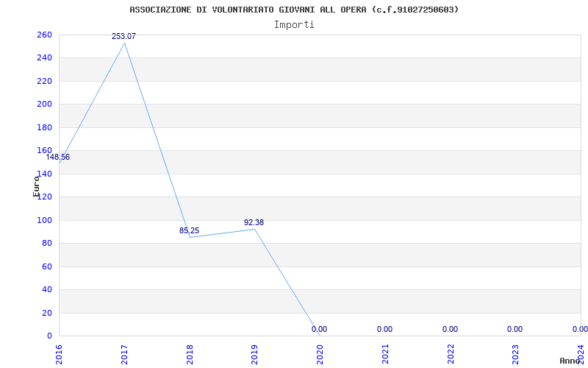Click the 253.07 data point label
This screenshot has height=368, width=588.
[x=123, y=36]
